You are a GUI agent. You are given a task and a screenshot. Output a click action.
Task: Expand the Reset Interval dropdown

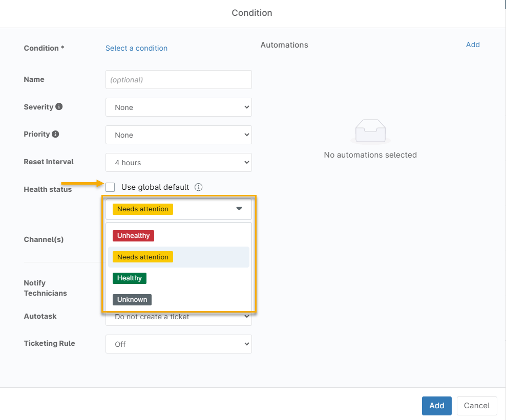(178, 163)
